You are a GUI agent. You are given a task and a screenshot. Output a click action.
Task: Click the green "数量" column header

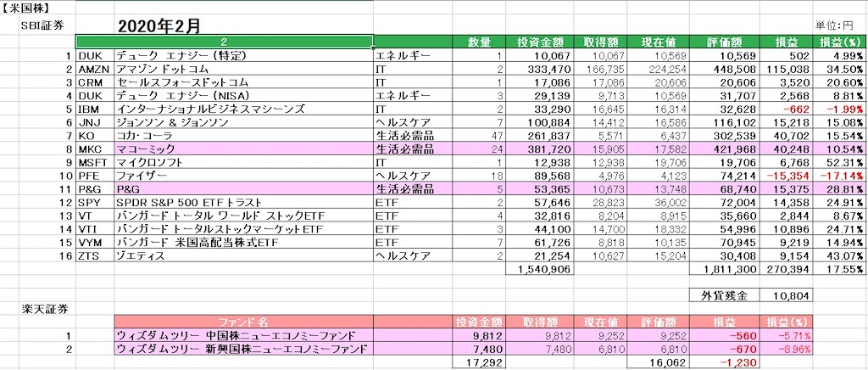[479, 42]
